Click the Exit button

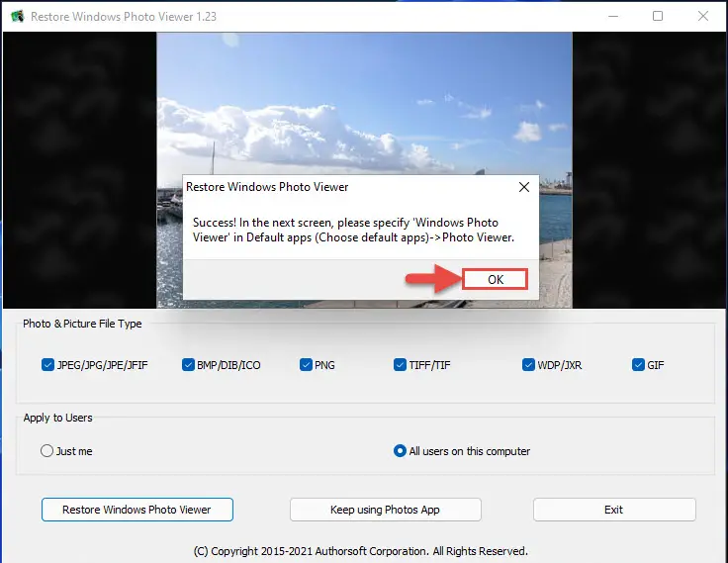(614, 510)
